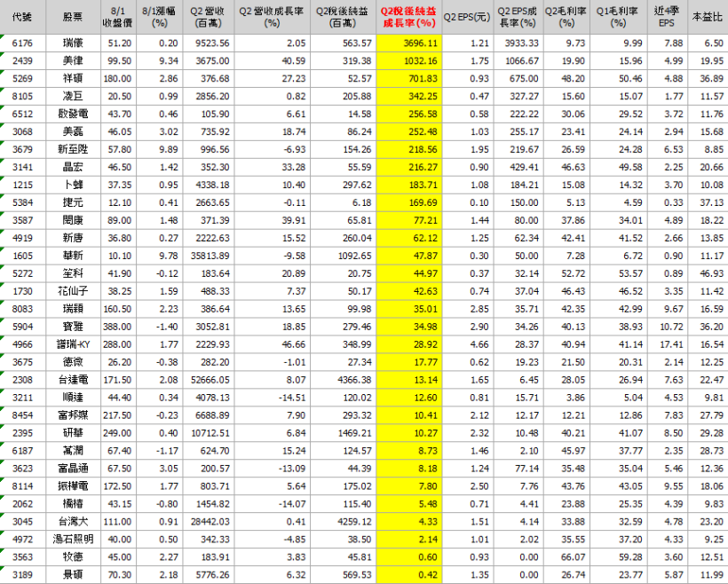The height and width of the screenshot is (584, 728).
Task: Select stock name cell 華新
Action: tap(73, 256)
